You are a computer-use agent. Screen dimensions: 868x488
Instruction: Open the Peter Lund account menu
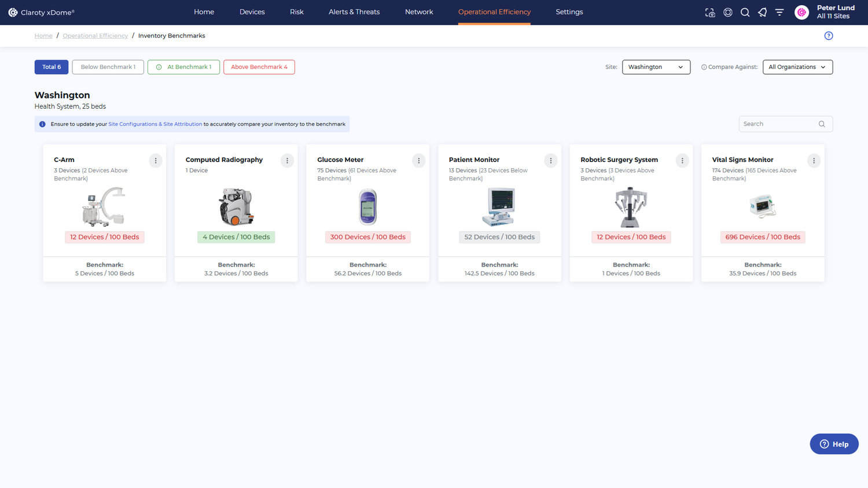(826, 12)
